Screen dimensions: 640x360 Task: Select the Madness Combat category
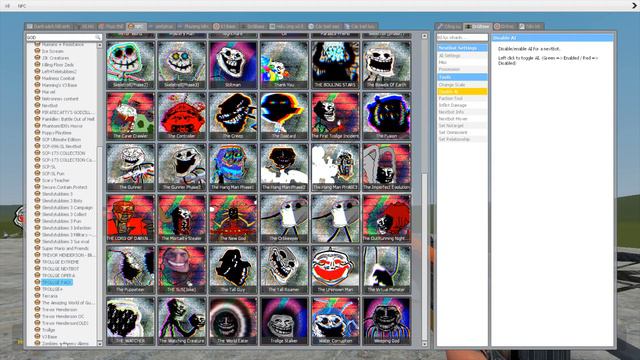[58, 78]
